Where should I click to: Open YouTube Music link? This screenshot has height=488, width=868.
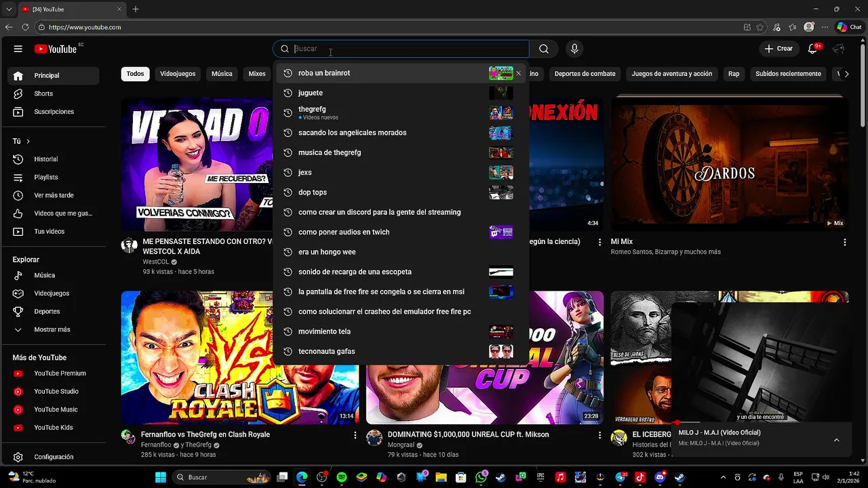[x=53, y=409]
